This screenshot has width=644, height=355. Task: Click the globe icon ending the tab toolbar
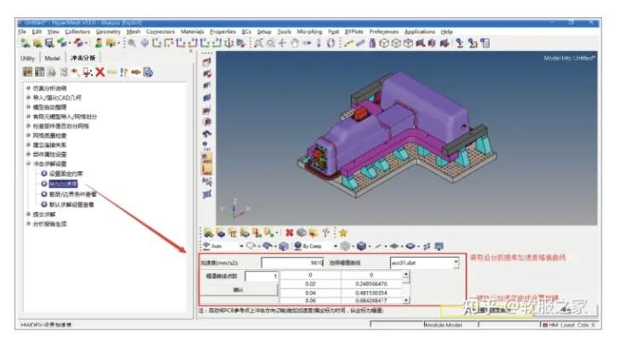(x=148, y=72)
